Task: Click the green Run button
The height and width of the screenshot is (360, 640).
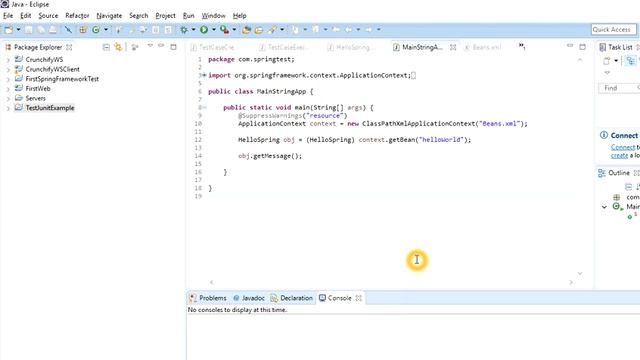Action: coord(204,29)
